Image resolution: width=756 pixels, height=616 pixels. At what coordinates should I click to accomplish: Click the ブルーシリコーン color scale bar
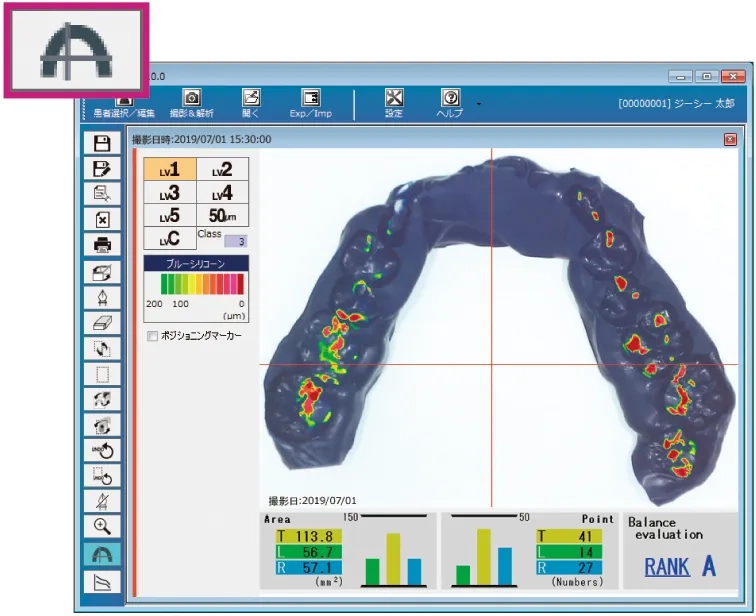tap(195, 283)
